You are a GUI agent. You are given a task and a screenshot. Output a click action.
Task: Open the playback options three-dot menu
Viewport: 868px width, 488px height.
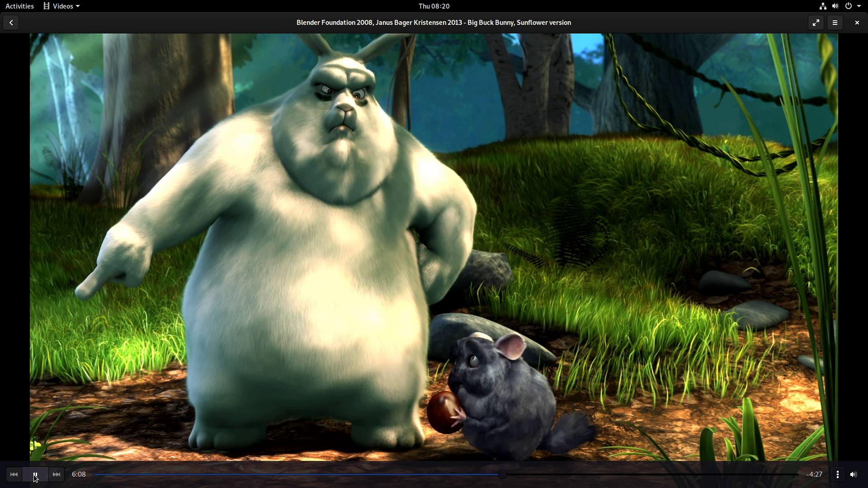[838, 474]
